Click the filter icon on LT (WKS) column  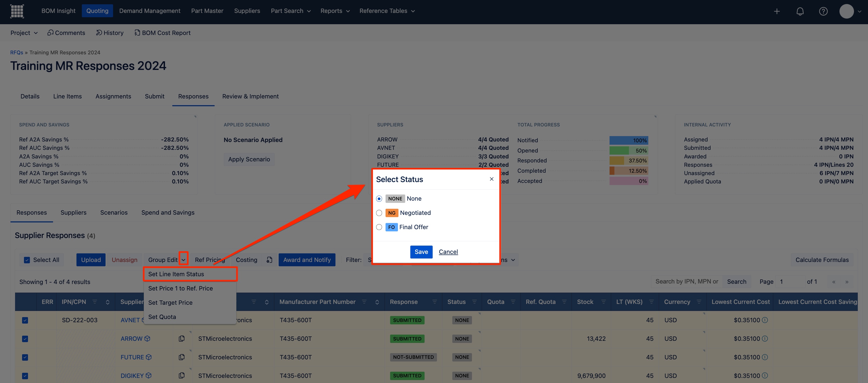point(651,302)
